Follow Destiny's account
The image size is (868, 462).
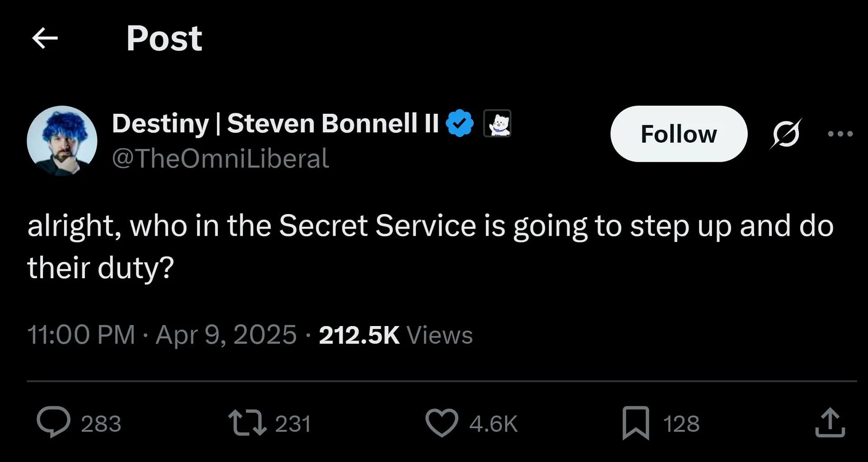pyautogui.click(x=679, y=134)
